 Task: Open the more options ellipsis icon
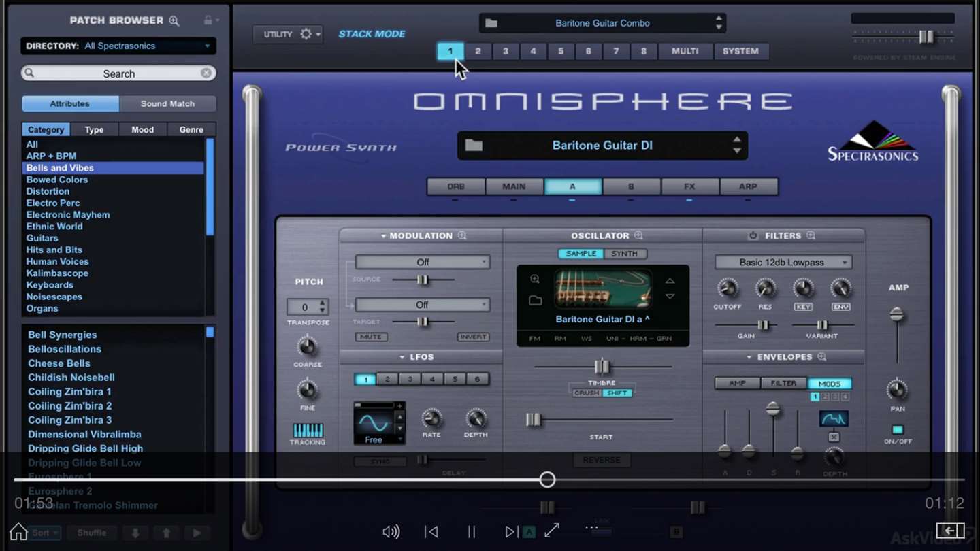pos(591,527)
